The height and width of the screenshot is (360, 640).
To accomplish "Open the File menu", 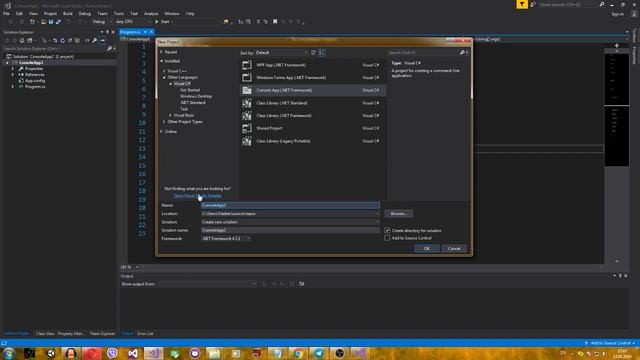I will coord(7,13).
